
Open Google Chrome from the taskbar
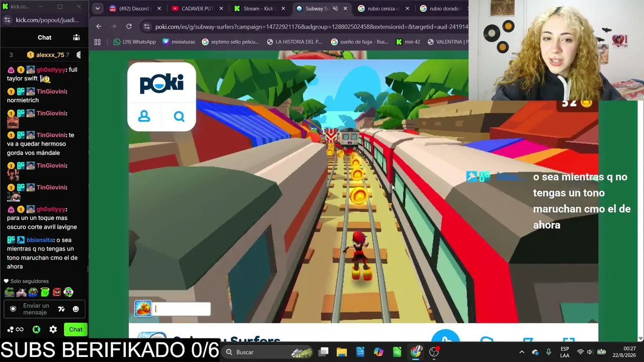click(416, 352)
